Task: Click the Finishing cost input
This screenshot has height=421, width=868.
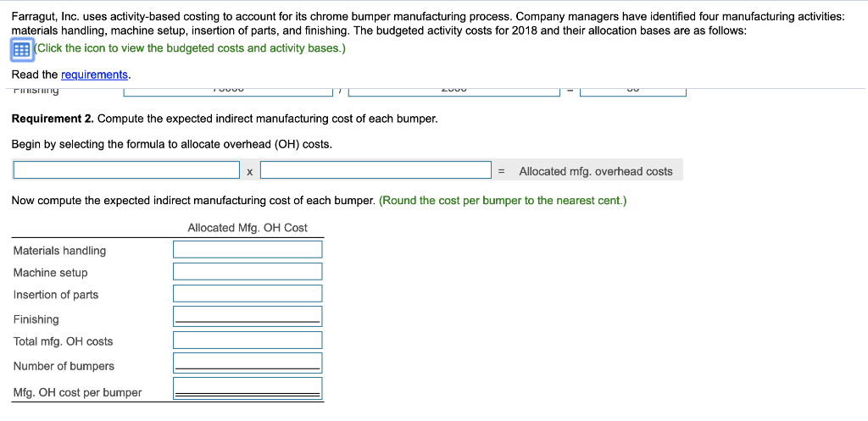Action: pos(248,317)
